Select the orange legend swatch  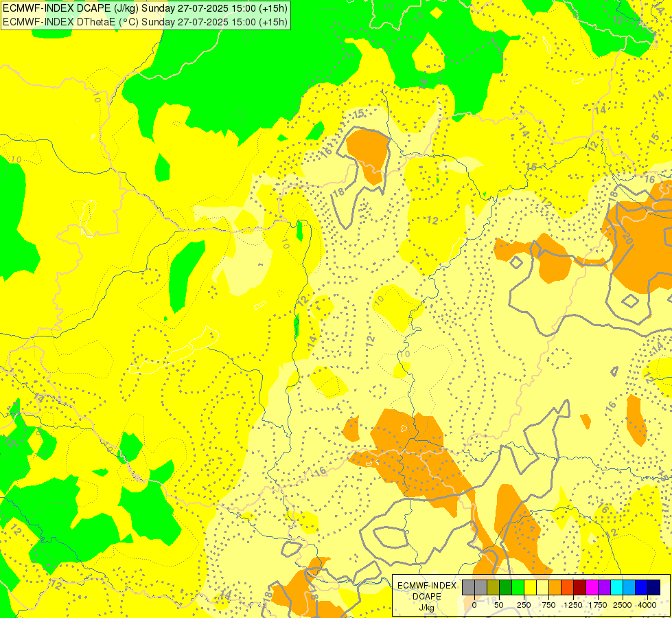[x=555, y=587]
